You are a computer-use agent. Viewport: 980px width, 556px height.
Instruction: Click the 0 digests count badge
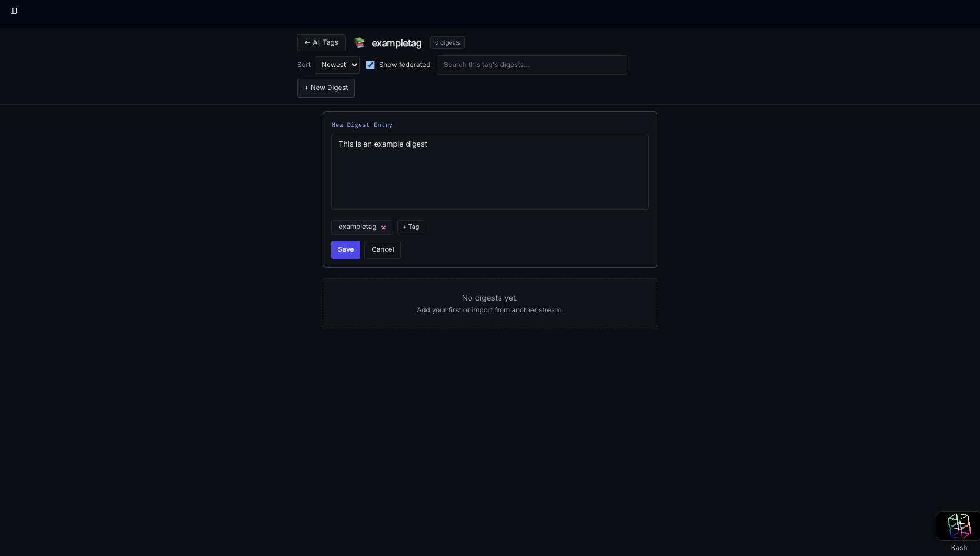447,43
